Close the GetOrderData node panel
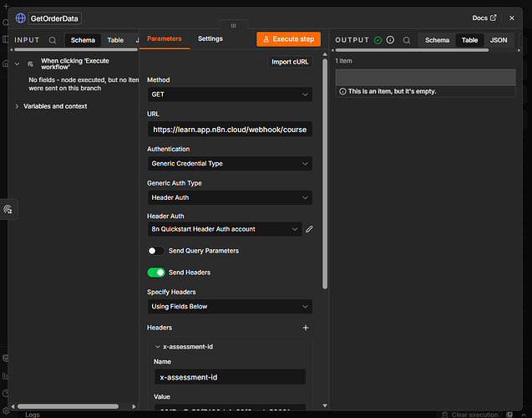This screenshot has width=532, height=418. pos(512,18)
